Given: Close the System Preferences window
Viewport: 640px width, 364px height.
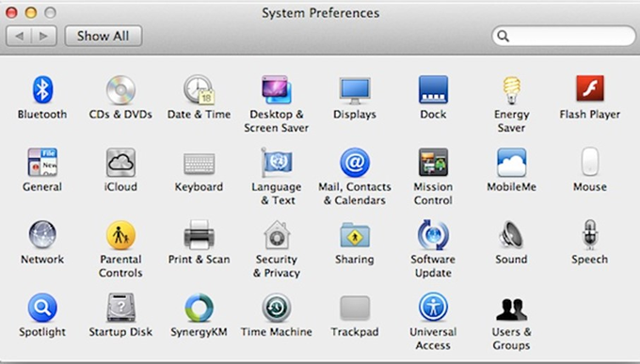Looking at the screenshot, I should [x=11, y=12].
